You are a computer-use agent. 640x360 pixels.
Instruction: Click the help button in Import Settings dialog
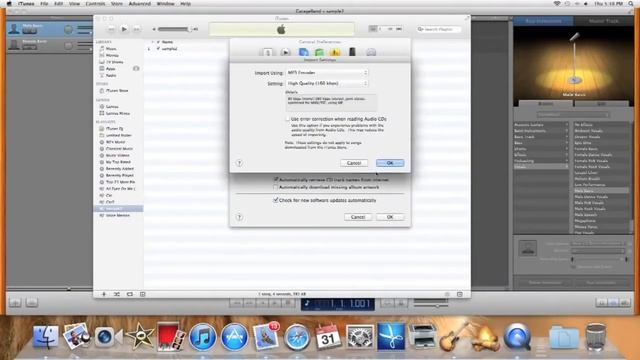point(240,163)
